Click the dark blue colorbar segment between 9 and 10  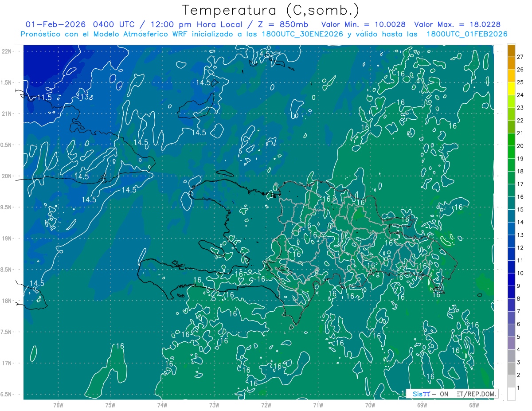click(x=511, y=280)
